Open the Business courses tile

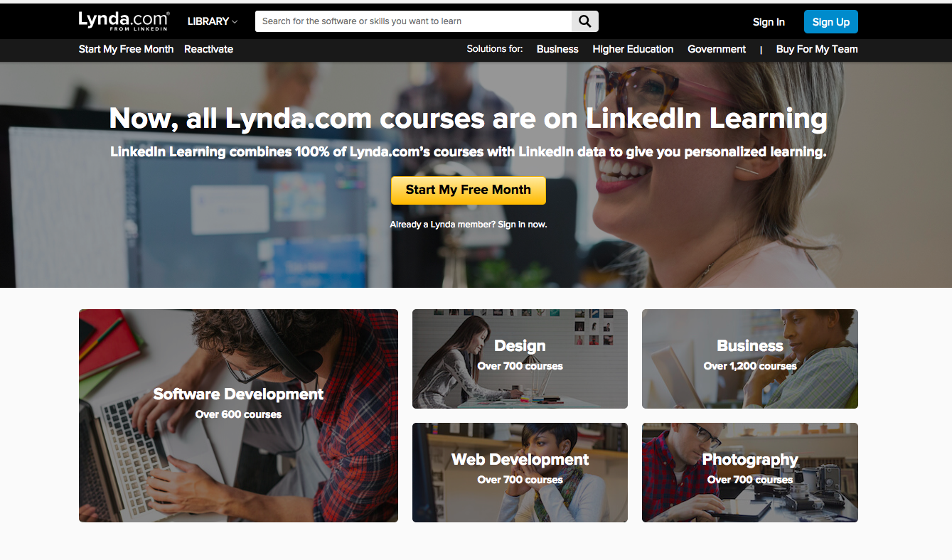click(750, 359)
